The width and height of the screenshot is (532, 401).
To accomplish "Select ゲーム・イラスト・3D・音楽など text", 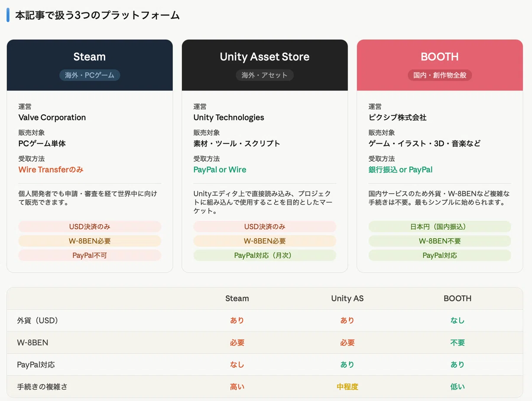I will tap(425, 144).
